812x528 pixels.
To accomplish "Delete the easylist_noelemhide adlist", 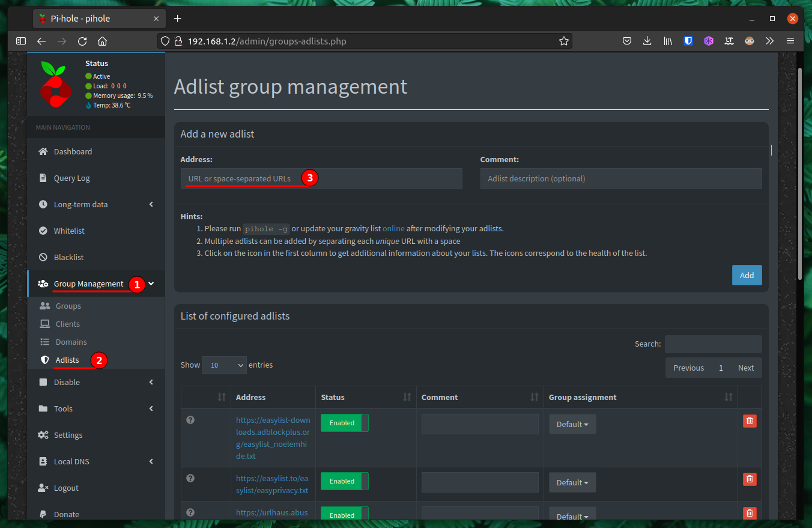I will (750, 421).
